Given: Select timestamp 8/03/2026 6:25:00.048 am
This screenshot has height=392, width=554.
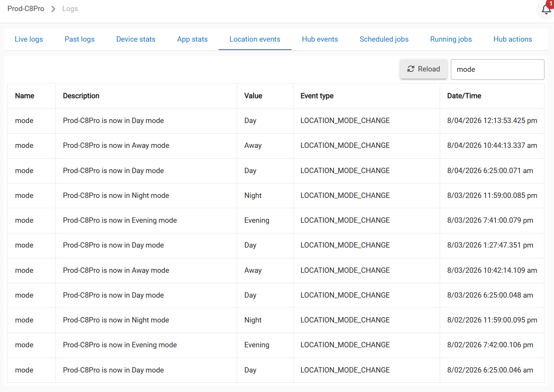Looking at the screenshot, I should coord(490,295).
